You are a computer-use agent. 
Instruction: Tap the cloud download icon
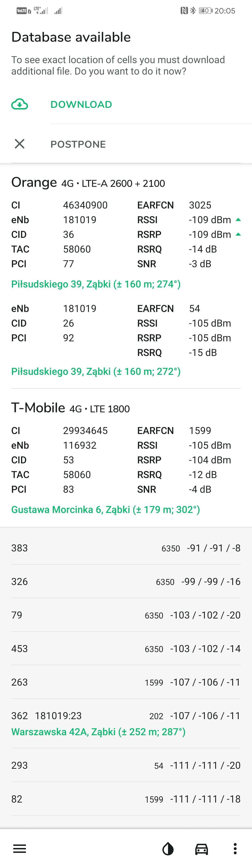[x=20, y=104]
